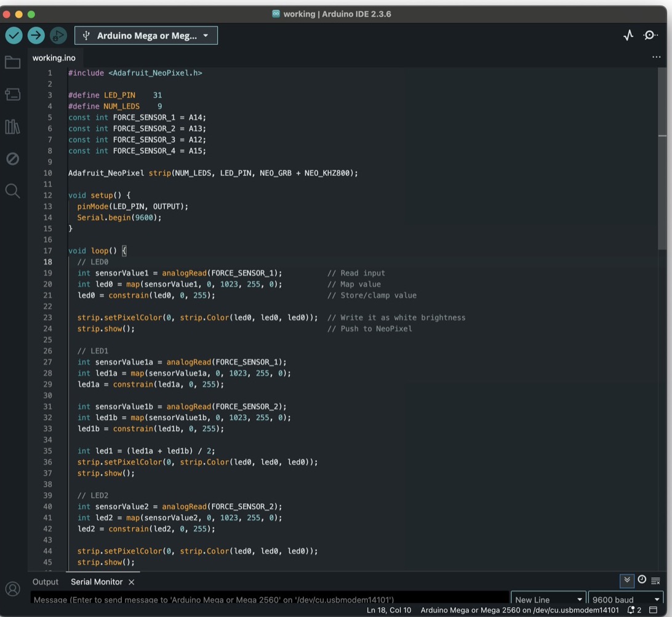The image size is (672, 617).
Task: Click the FORCE_SENSOR_4 = A15 declaration
Action: click(x=137, y=151)
